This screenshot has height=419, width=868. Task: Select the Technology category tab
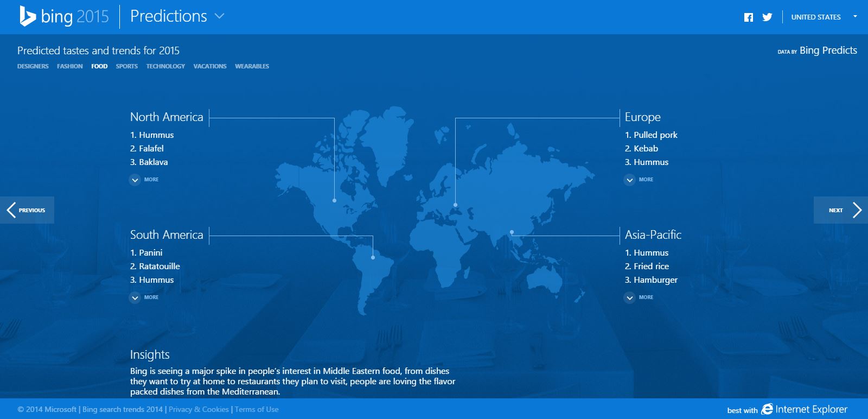[x=165, y=66]
